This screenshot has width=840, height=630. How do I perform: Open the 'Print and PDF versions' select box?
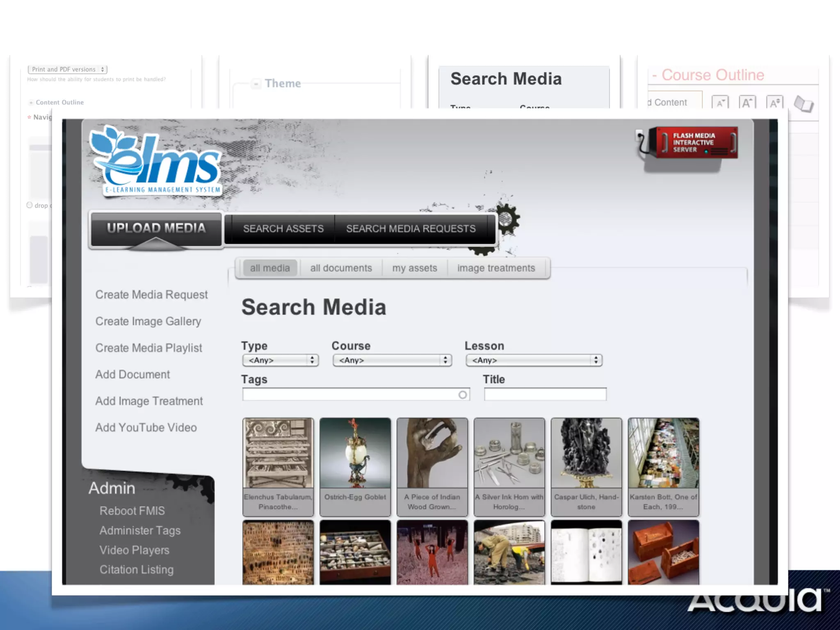tap(68, 69)
